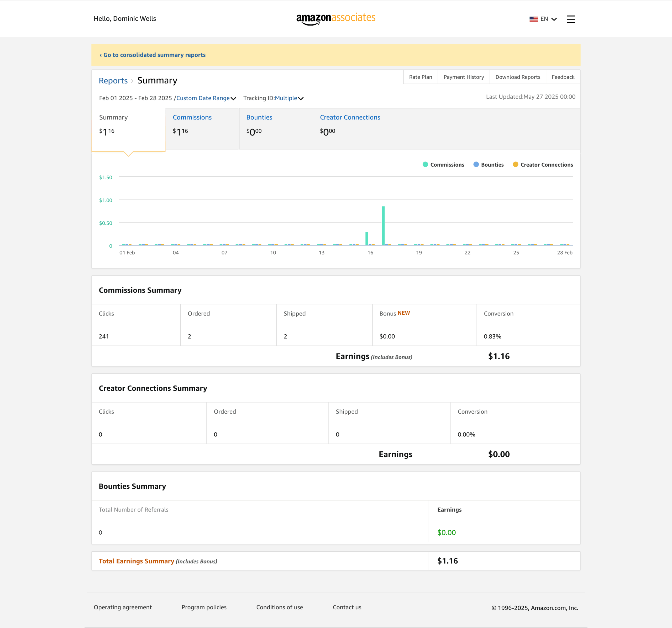Click Creator Connections Conversion value 0.00%

tap(466, 434)
